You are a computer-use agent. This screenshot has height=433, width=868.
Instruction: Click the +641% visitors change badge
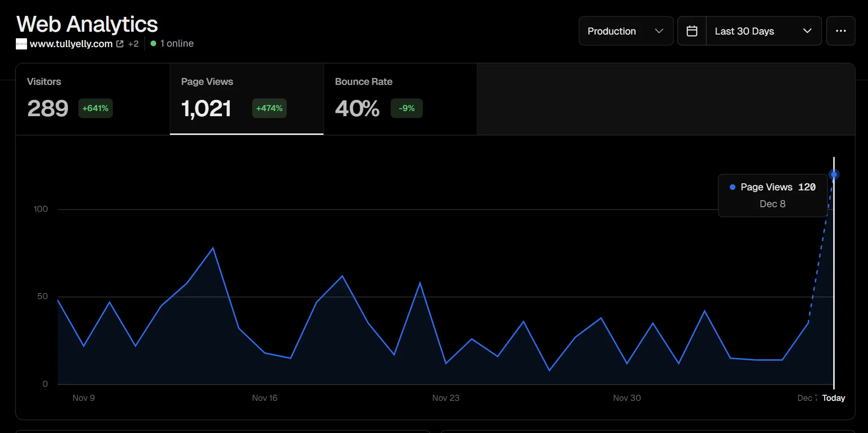pyautogui.click(x=95, y=108)
